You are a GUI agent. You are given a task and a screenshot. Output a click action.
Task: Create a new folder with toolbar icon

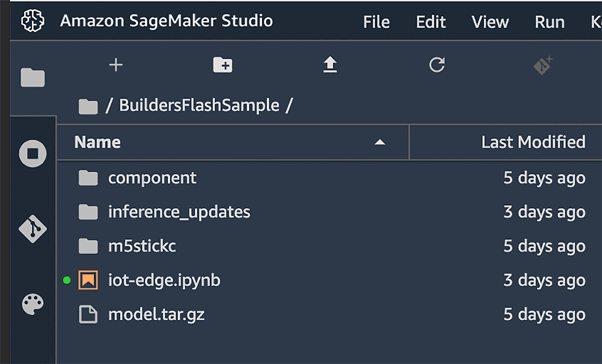223,65
